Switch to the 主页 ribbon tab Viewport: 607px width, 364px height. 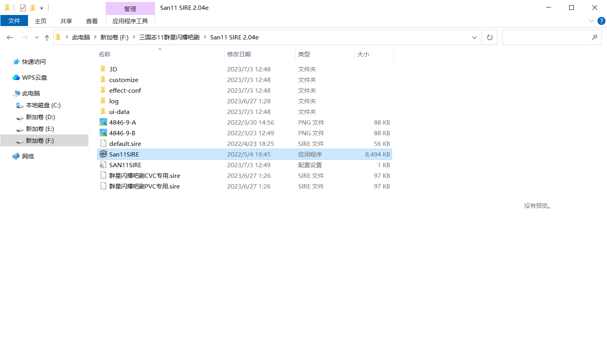(41, 21)
